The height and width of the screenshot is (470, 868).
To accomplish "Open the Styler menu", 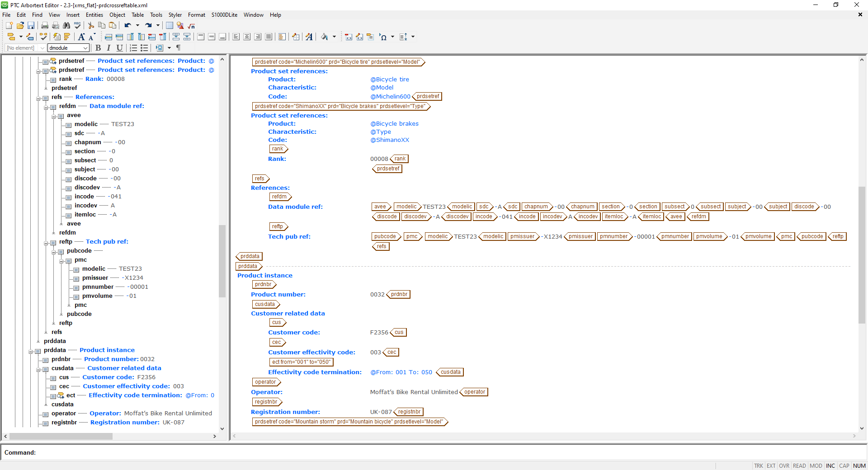I will [175, 15].
